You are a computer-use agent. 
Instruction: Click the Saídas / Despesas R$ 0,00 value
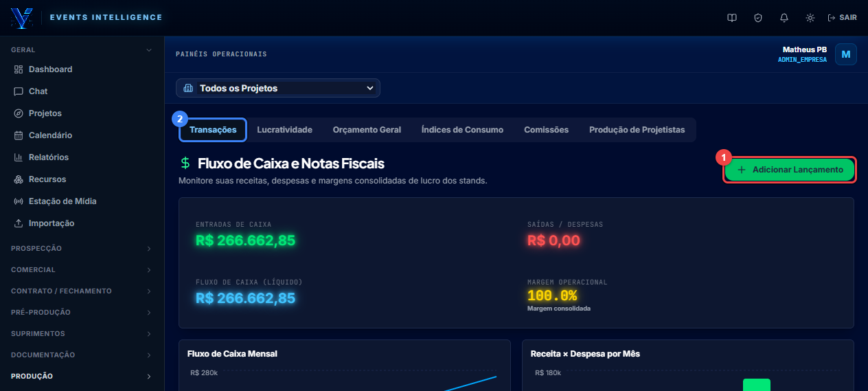(x=553, y=241)
